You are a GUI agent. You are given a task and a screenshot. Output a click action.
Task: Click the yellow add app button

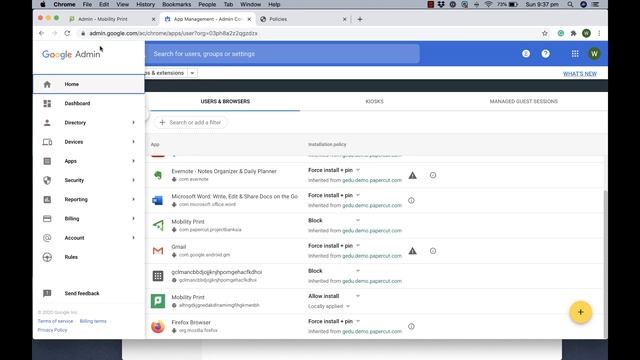[x=580, y=312]
